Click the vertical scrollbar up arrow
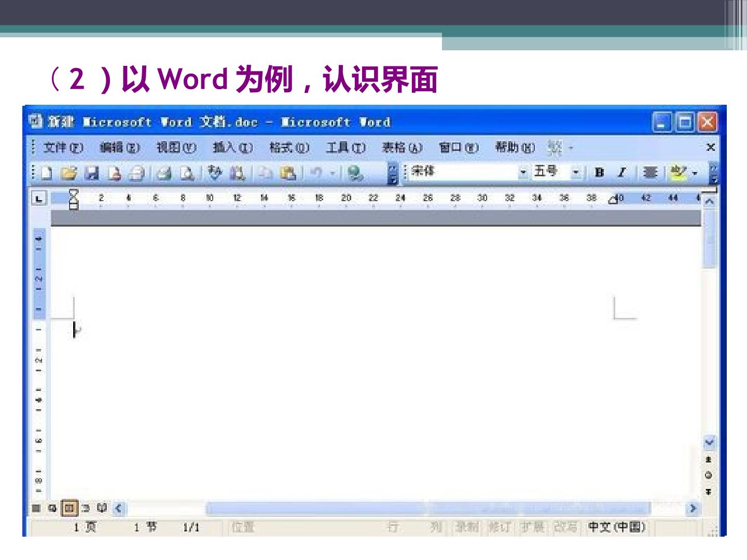Viewport: 747px width, 560px height. [710, 200]
